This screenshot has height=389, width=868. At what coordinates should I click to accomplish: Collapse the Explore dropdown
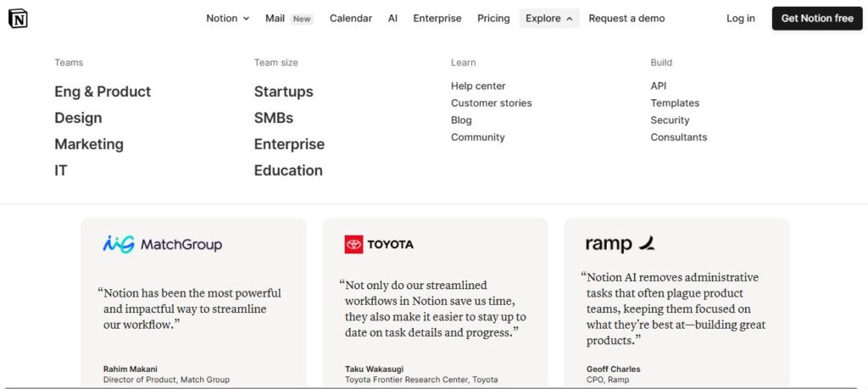click(x=549, y=19)
